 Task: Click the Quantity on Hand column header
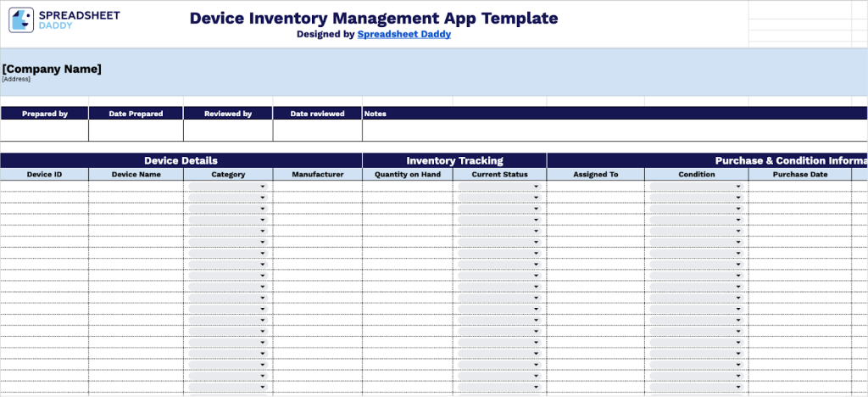coord(407,175)
